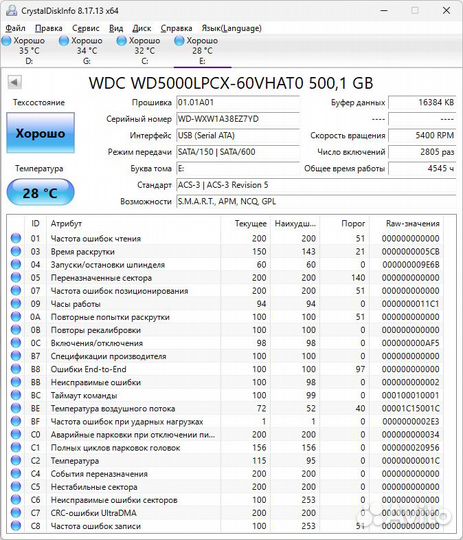Click status icon for B7 Спецификации производителя
This screenshot has height=540, width=463.
click(16, 356)
